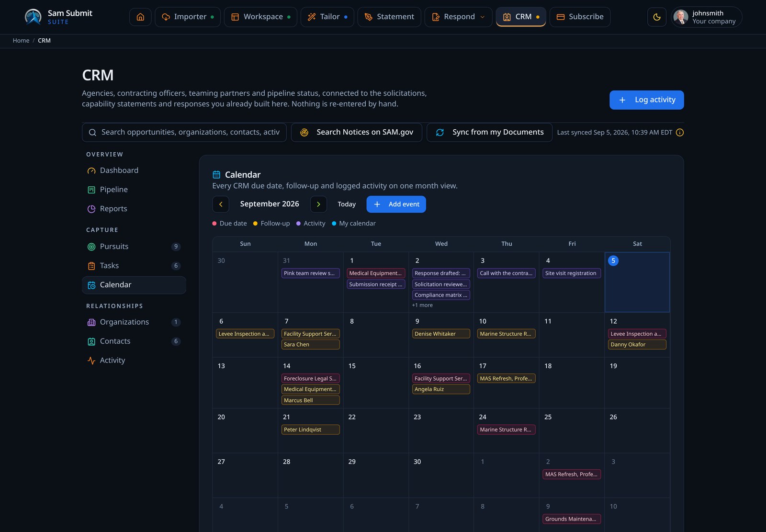The image size is (766, 532).
Task: Go to previous month arrow
Action: point(221,204)
